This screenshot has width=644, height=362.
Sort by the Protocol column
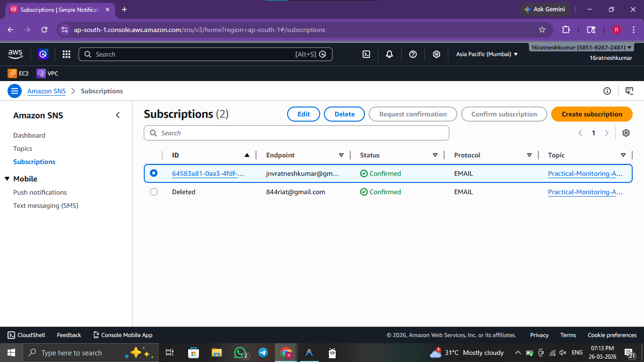point(529,155)
